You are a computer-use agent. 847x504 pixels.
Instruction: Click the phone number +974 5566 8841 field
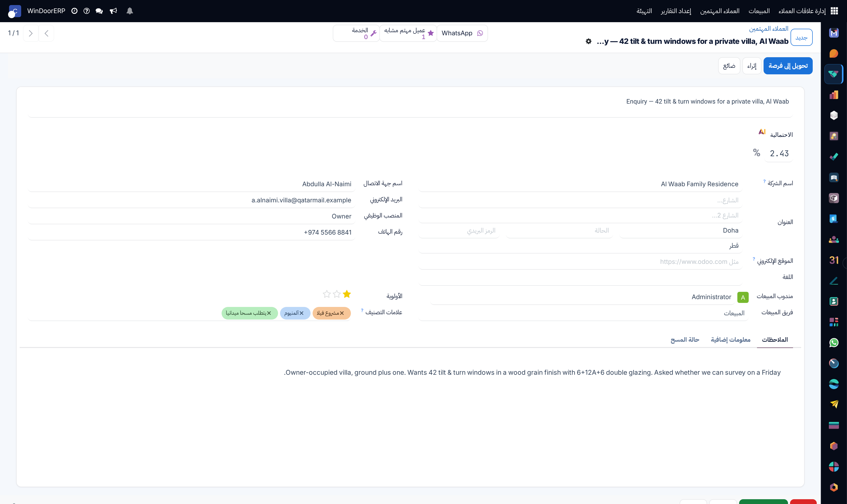[192, 233]
